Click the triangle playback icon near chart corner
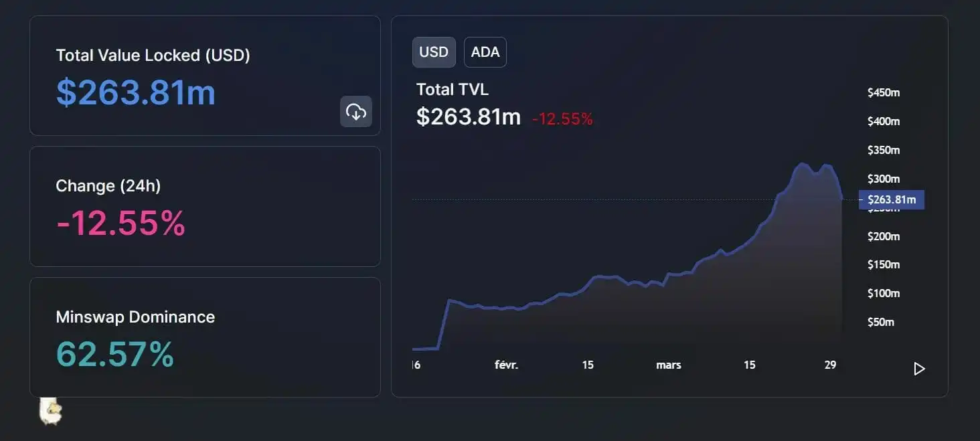This screenshot has width=980, height=441. (920, 368)
